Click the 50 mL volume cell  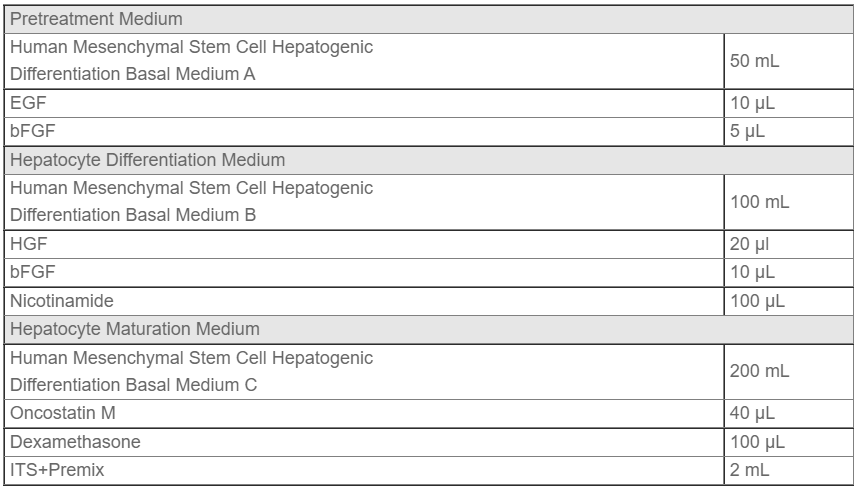[789, 61]
